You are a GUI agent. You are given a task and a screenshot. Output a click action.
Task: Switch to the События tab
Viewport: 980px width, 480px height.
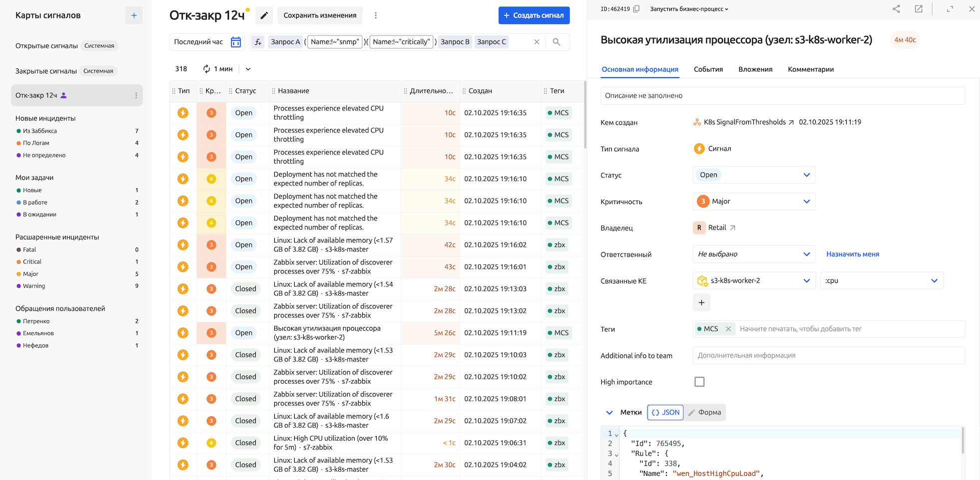[x=708, y=69]
